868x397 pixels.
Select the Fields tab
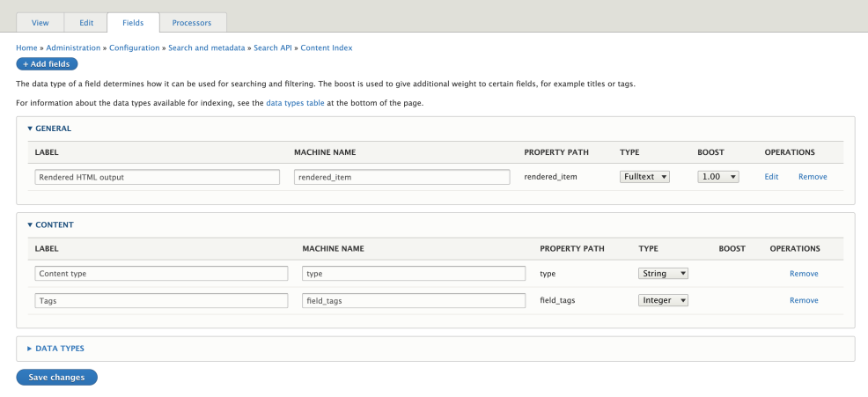click(x=133, y=23)
